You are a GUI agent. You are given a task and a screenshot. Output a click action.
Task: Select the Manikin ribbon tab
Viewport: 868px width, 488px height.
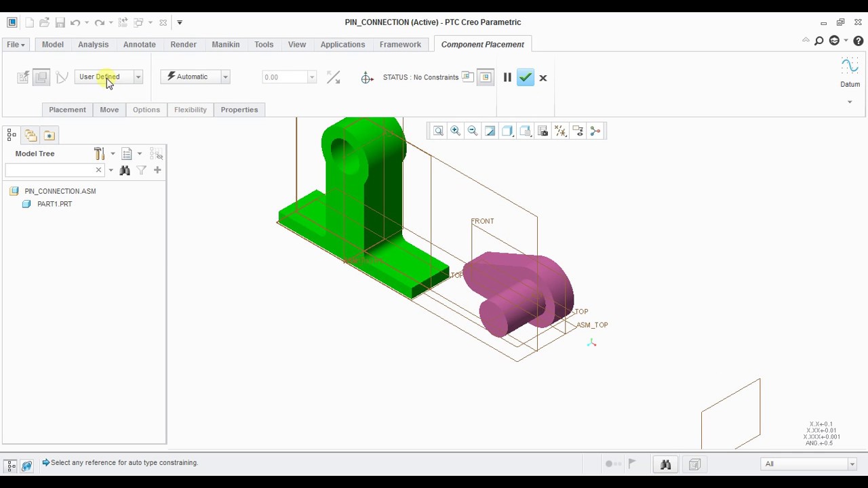pyautogui.click(x=225, y=44)
